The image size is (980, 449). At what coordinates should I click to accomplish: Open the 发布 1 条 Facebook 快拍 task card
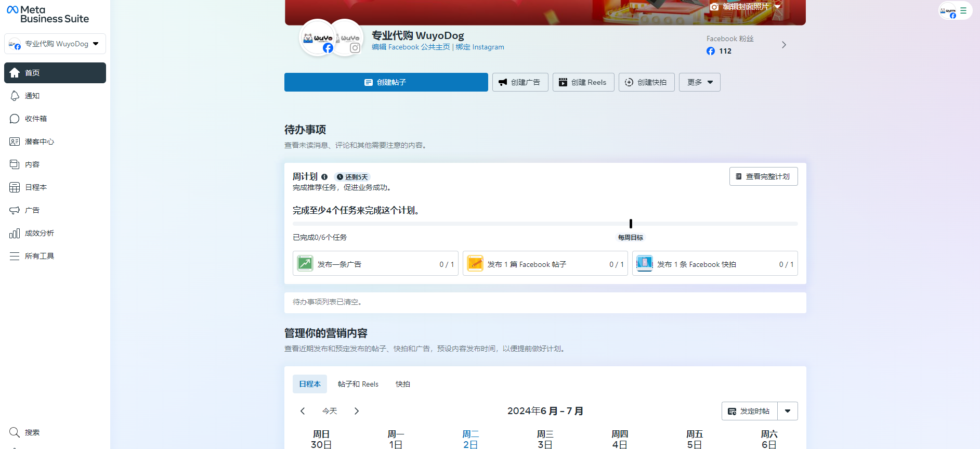click(x=715, y=263)
